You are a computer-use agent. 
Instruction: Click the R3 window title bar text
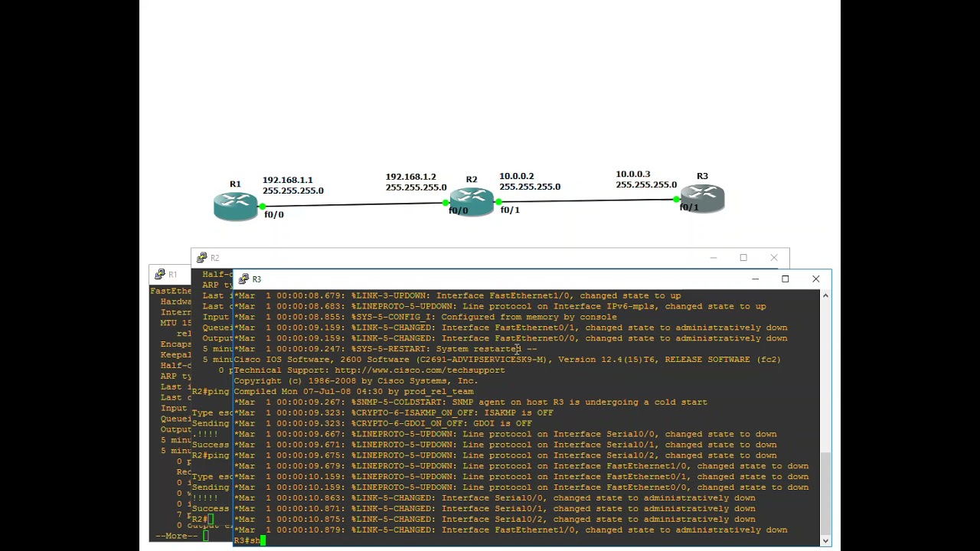click(256, 279)
